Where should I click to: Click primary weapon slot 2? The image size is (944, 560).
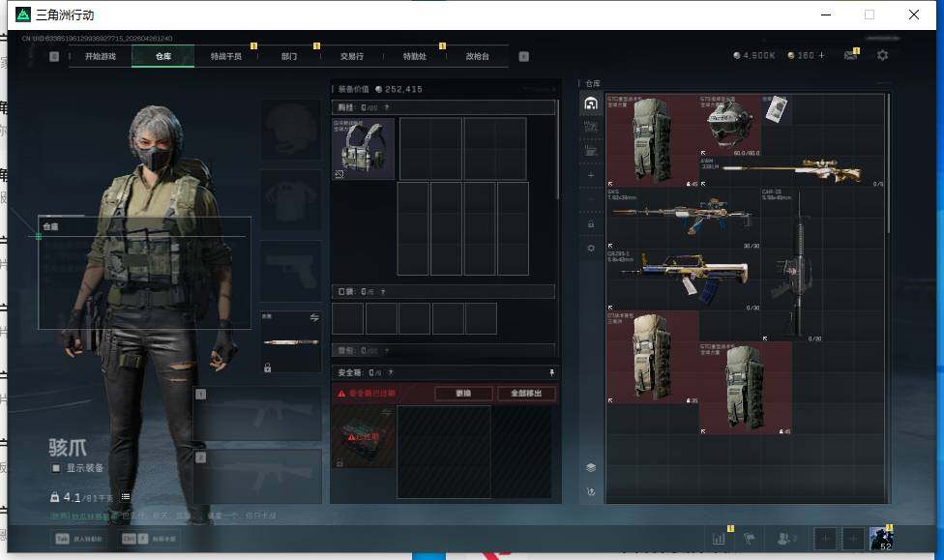tap(257, 478)
